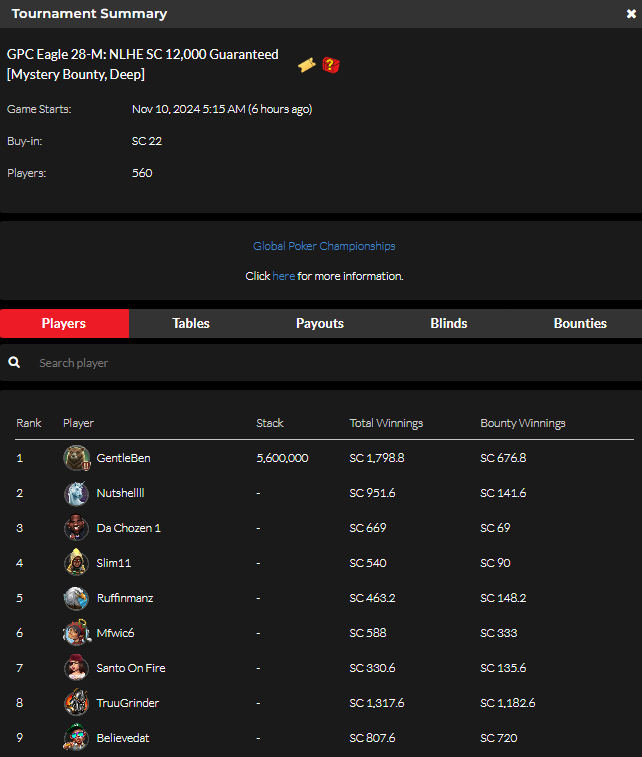The width and height of the screenshot is (642, 757).
Task: Switch to the Tables tab
Action: click(191, 323)
